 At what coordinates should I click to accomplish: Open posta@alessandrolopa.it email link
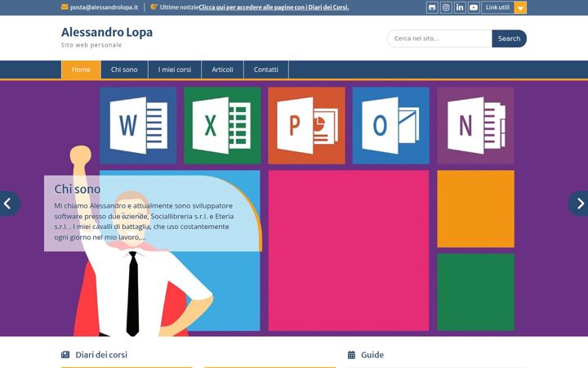(x=104, y=7)
